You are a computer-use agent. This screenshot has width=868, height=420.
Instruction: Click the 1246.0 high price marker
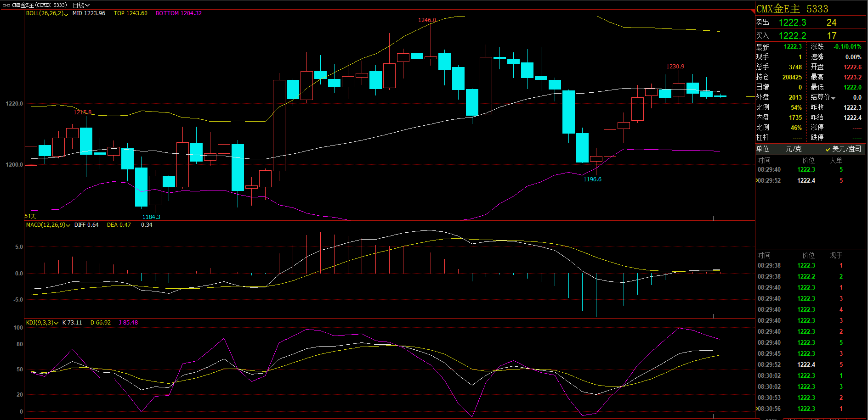pos(427,20)
